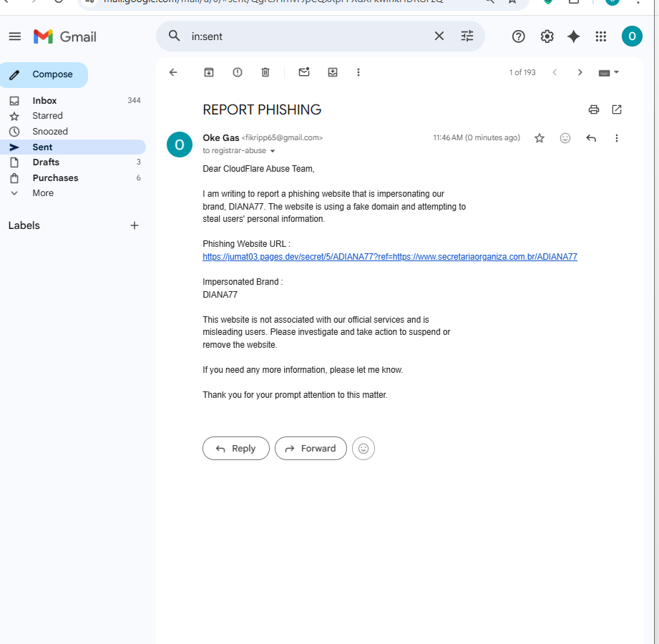Open the Google account avatar

pyautogui.click(x=632, y=36)
